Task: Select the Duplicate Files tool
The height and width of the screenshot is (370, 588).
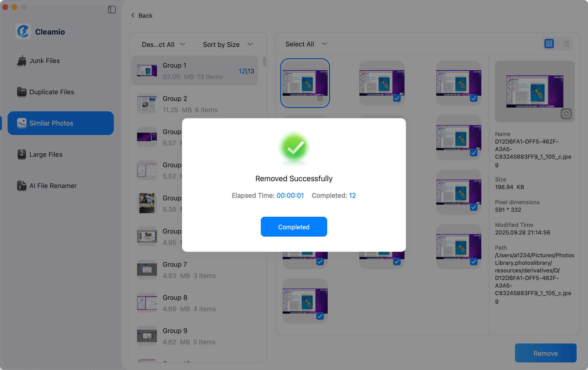Action: coord(51,92)
